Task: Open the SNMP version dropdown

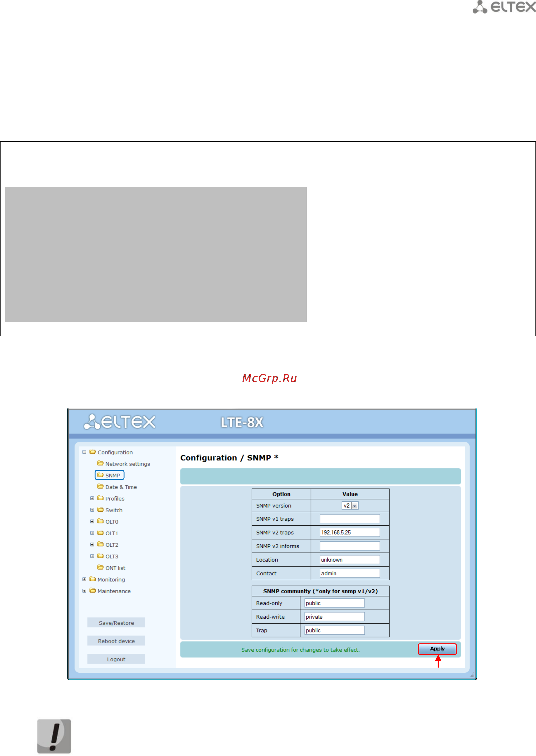Action: point(350,505)
